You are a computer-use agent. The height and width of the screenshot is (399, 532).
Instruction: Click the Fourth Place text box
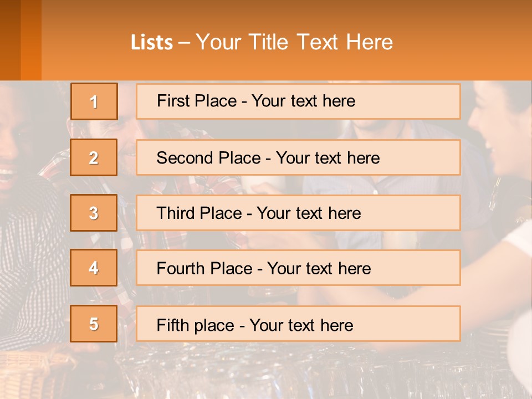(298, 268)
